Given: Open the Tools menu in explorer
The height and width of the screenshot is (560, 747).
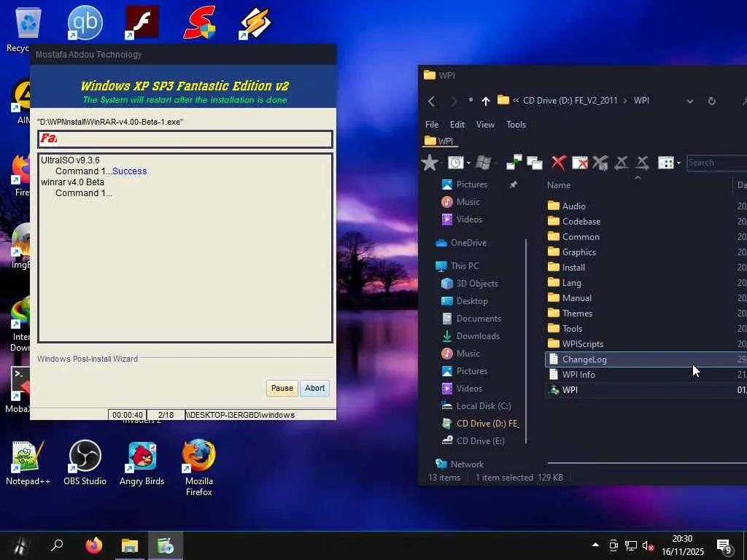Looking at the screenshot, I should pyautogui.click(x=516, y=124).
